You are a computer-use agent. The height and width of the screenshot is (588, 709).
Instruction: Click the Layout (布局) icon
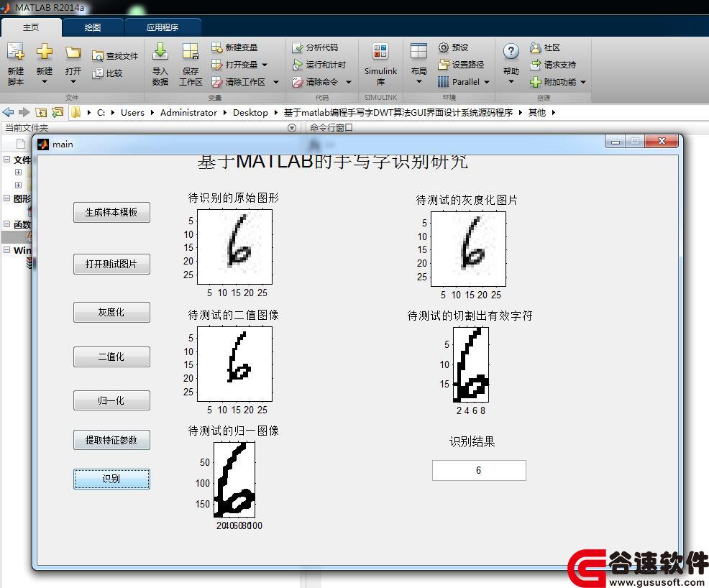pos(418,52)
